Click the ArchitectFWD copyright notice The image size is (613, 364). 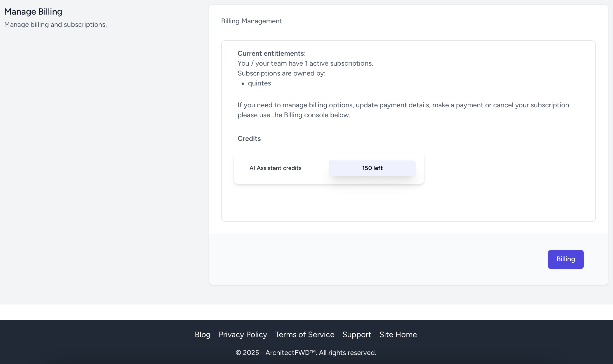coord(306,353)
